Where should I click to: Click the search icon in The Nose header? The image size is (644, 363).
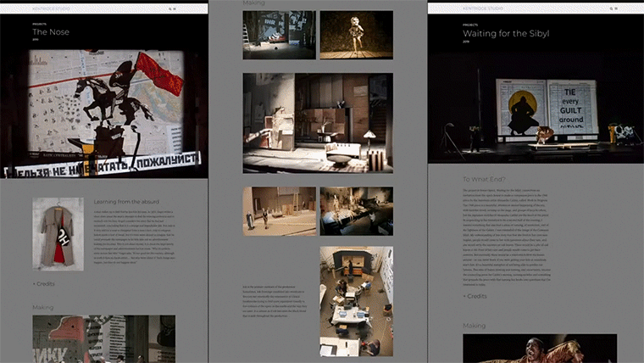[169, 8]
